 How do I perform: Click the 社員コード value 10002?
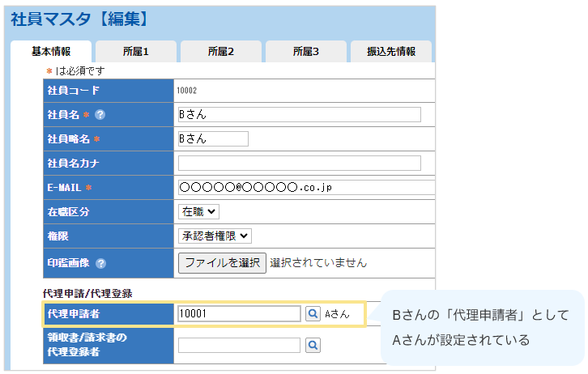[x=187, y=91]
